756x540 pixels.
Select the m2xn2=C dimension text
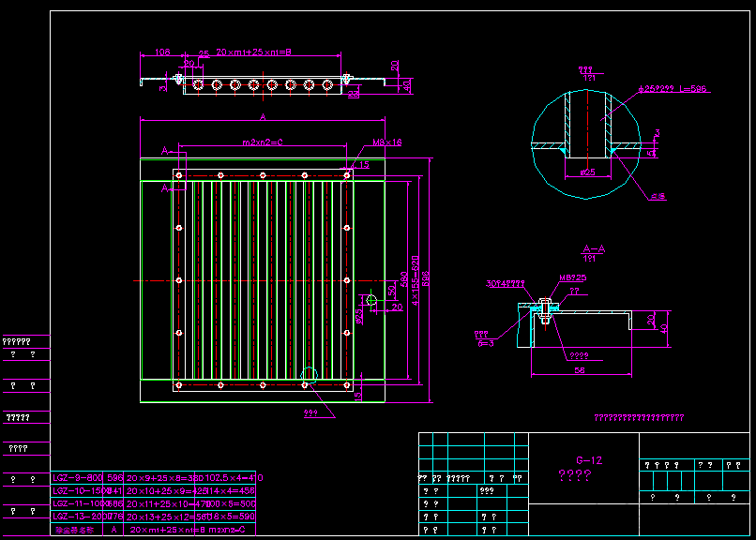(263, 142)
